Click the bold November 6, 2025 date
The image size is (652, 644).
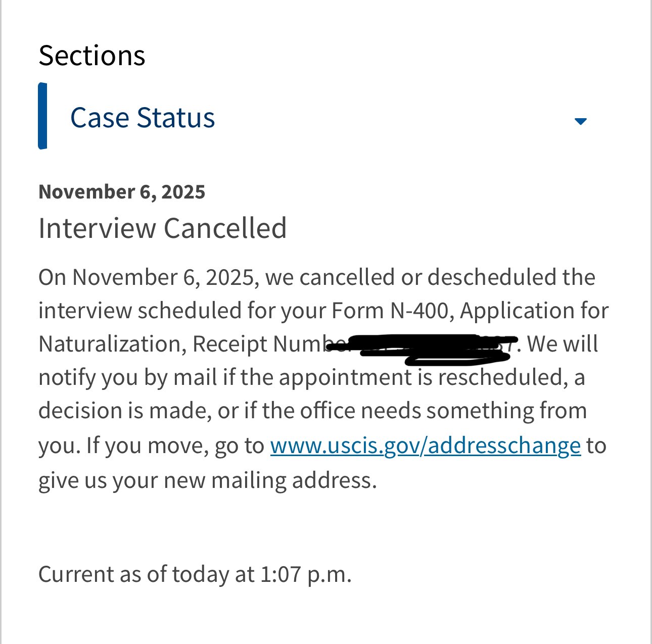pyautogui.click(x=122, y=192)
